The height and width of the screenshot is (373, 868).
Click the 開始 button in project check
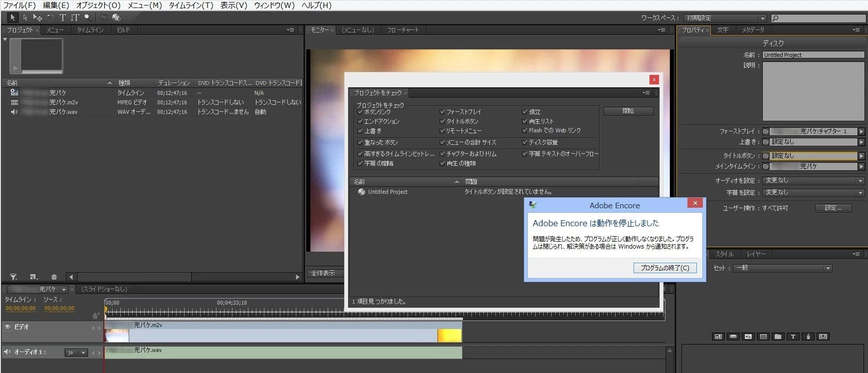pos(629,111)
